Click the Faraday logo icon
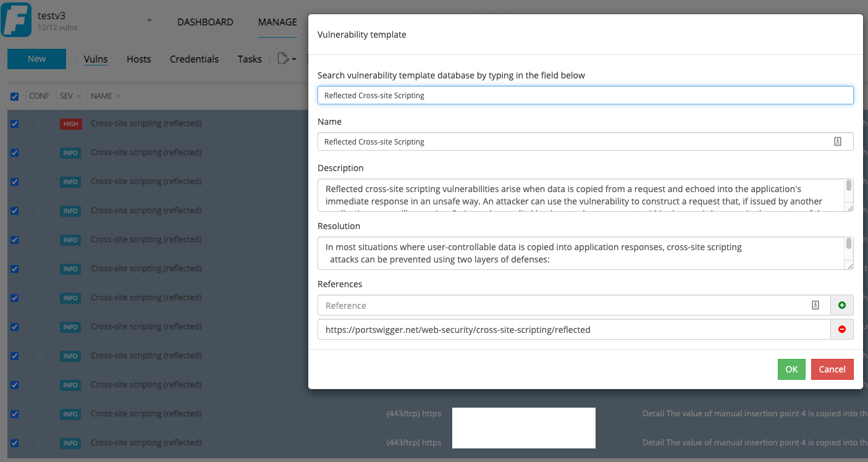 click(x=16, y=19)
